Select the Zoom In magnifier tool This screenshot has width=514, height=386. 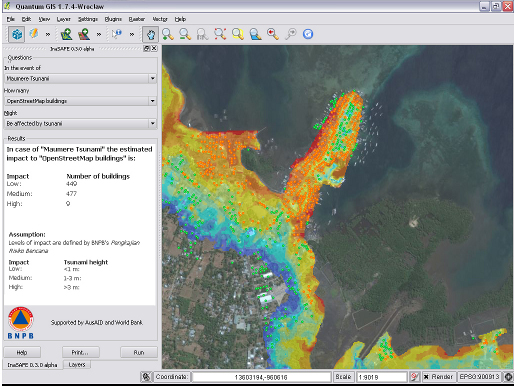[168, 34]
